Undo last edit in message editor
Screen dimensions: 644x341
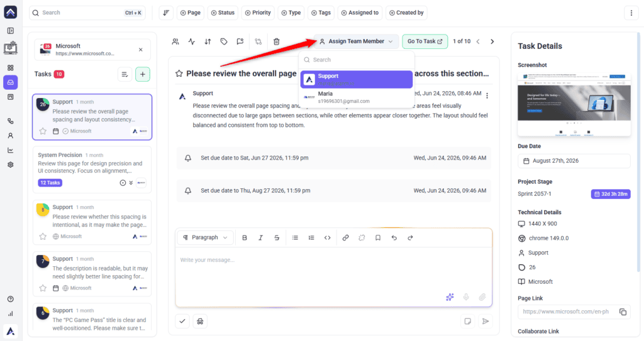coord(394,237)
